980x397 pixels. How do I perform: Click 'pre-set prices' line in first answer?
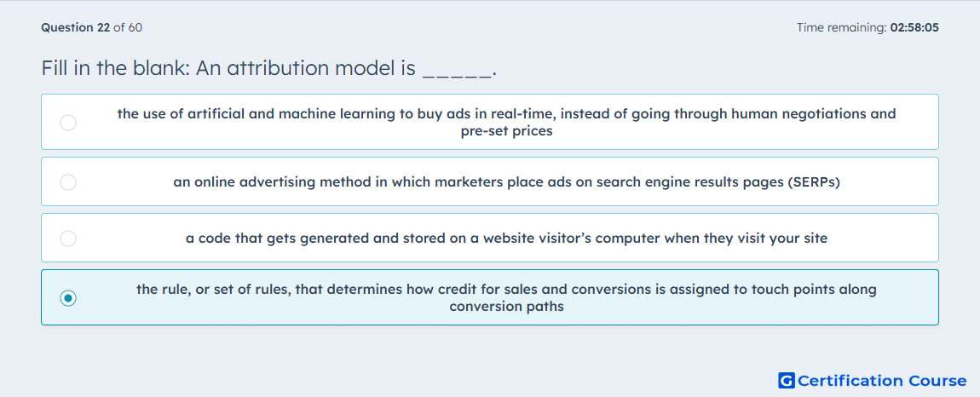click(x=506, y=132)
